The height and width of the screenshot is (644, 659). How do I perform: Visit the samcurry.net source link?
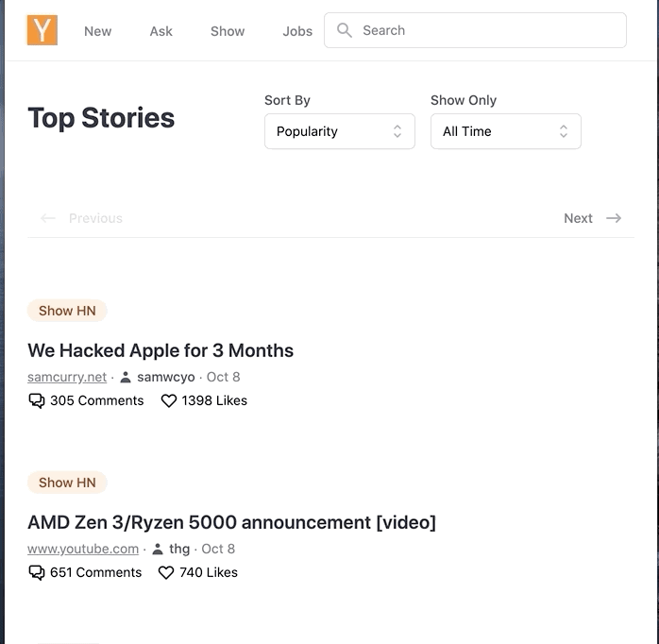67,377
